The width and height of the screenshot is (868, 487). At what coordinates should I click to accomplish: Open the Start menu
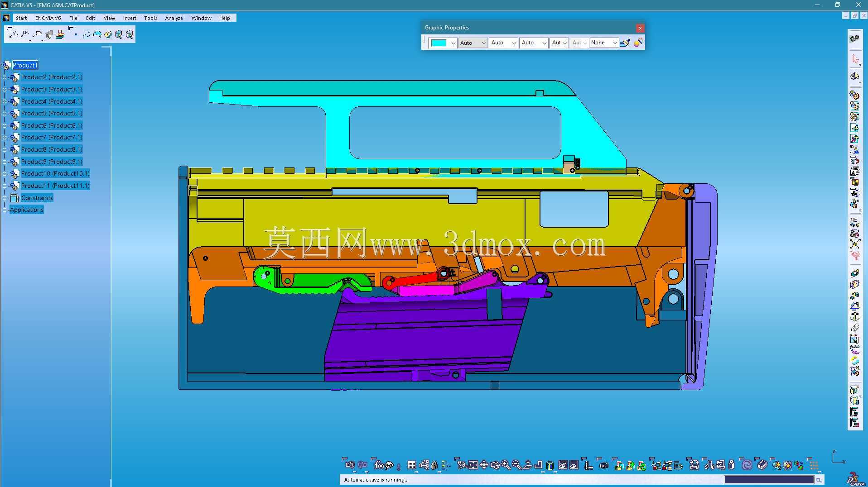pyautogui.click(x=21, y=18)
